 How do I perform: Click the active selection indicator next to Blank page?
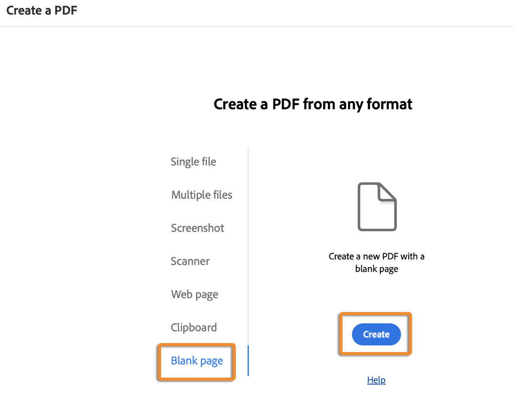tap(248, 361)
